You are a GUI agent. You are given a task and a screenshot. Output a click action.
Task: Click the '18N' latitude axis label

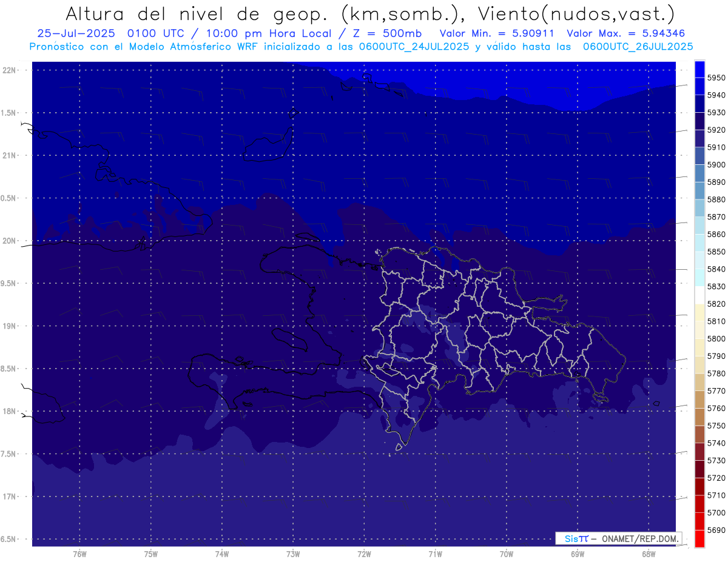coord(10,412)
